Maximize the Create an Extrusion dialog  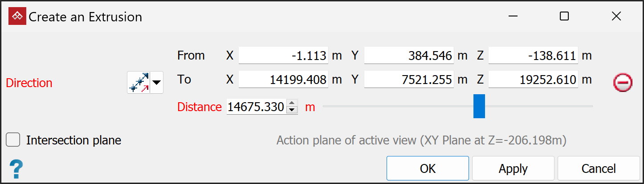click(564, 16)
